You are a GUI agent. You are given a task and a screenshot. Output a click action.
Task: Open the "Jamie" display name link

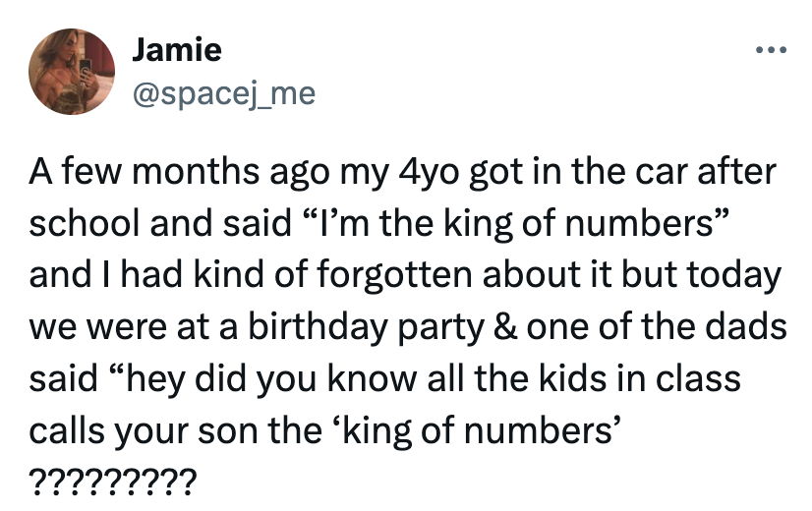[177, 48]
